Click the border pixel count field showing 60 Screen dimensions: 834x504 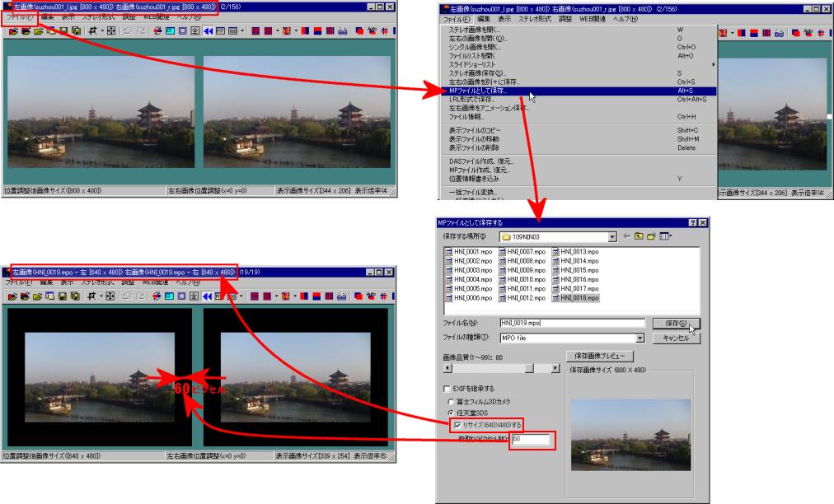[532, 439]
